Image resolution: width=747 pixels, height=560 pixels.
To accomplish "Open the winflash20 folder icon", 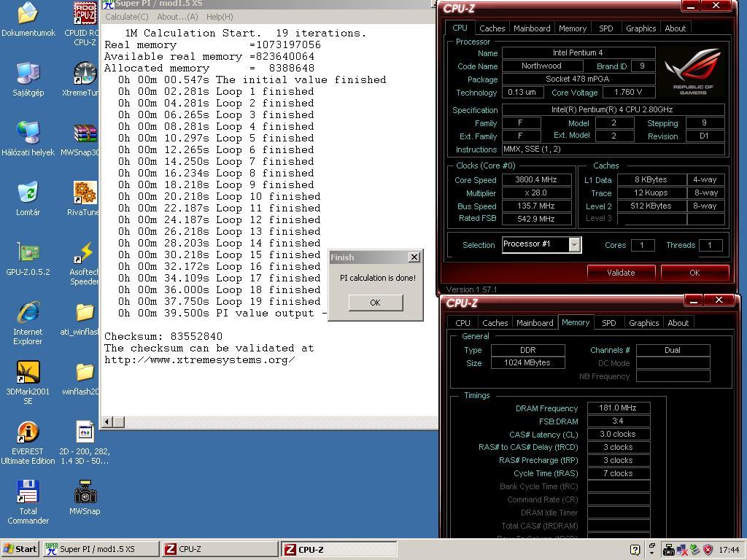I will [x=85, y=373].
